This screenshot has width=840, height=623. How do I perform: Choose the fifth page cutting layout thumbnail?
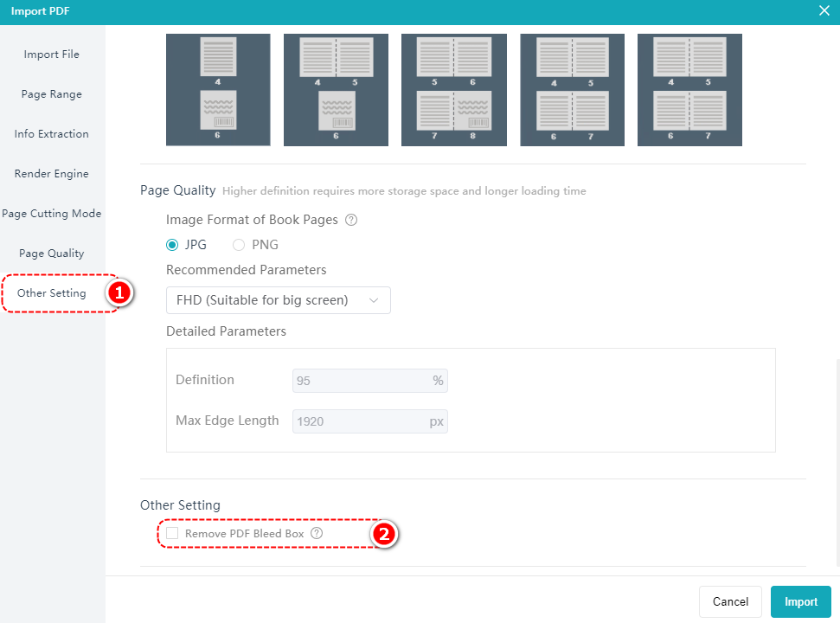coord(689,90)
